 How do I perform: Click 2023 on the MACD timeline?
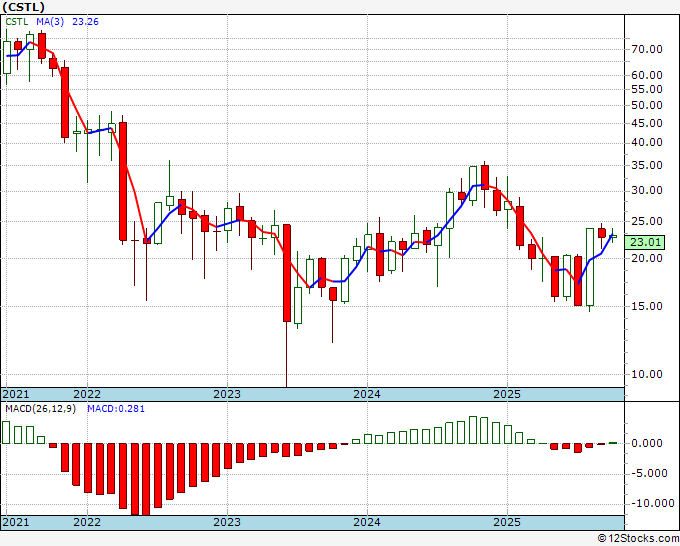tap(227, 522)
